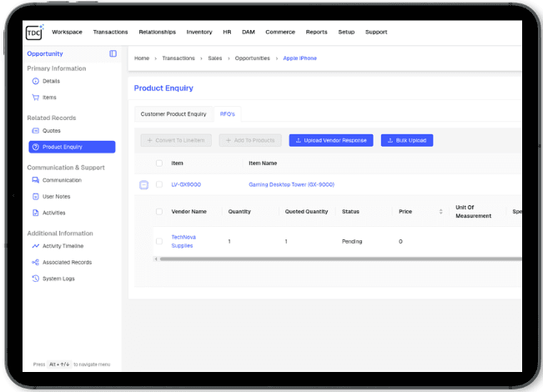The width and height of the screenshot is (543, 392).
Task: Click the upload icon in Bulk Upload
Action: 390,140
